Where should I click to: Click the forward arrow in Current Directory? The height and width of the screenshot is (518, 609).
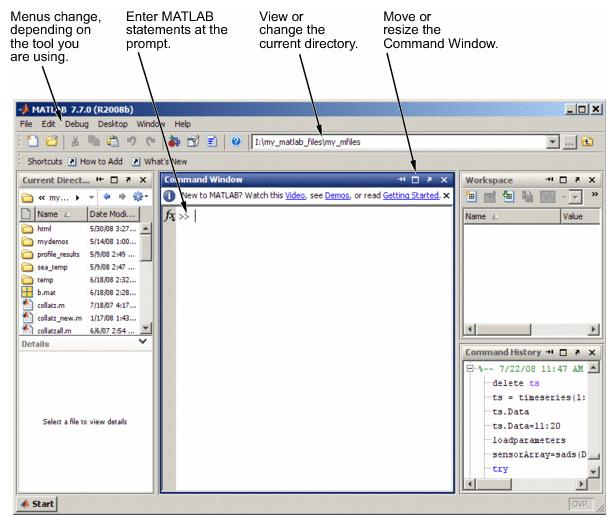tap(122, 197)
